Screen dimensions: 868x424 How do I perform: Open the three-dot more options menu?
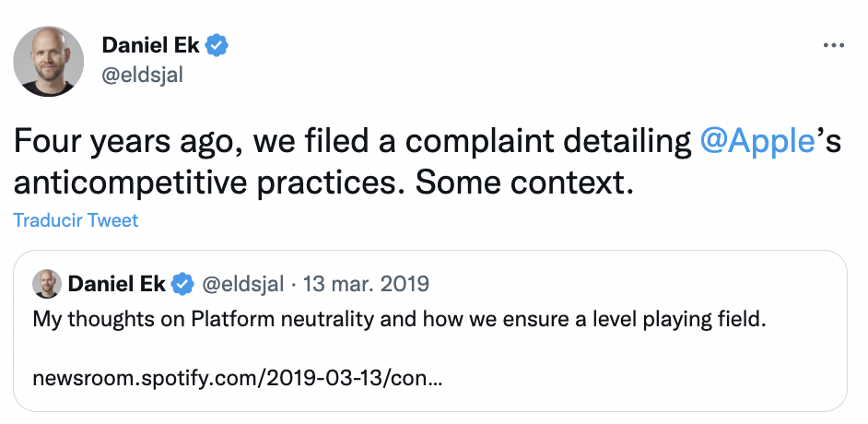point(832,46)
